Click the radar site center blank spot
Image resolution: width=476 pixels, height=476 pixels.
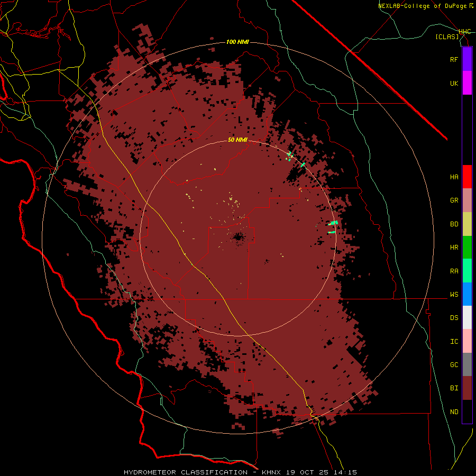239,237
